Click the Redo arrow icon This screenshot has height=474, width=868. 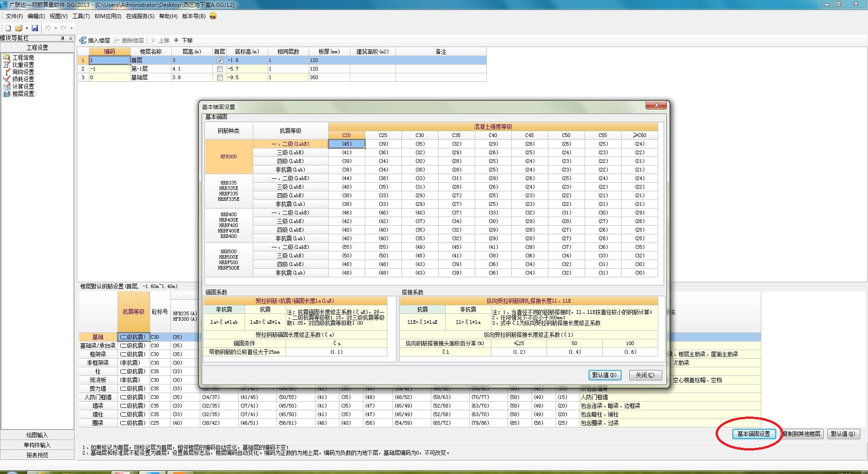click(x=64, y=28)
